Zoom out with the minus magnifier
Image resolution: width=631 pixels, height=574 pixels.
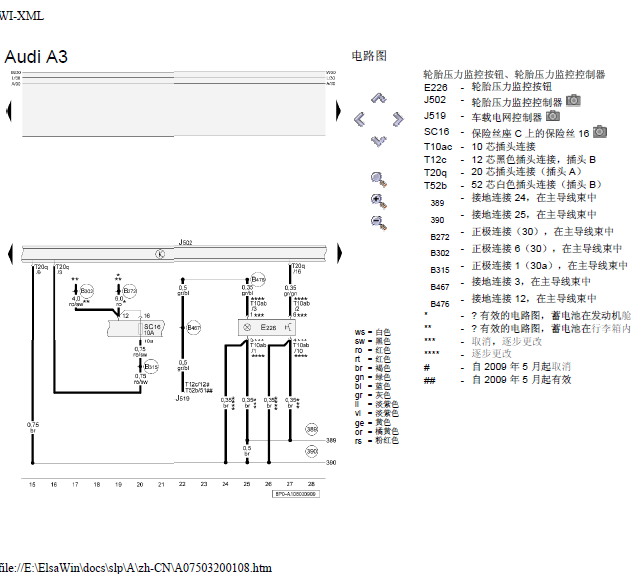[378, 223]
